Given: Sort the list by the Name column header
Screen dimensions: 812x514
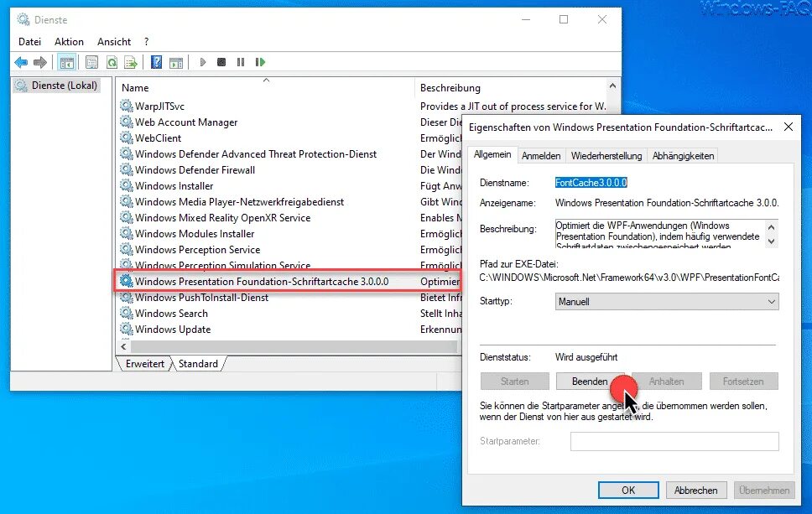Looking at the screenshot, I should 266,88.
